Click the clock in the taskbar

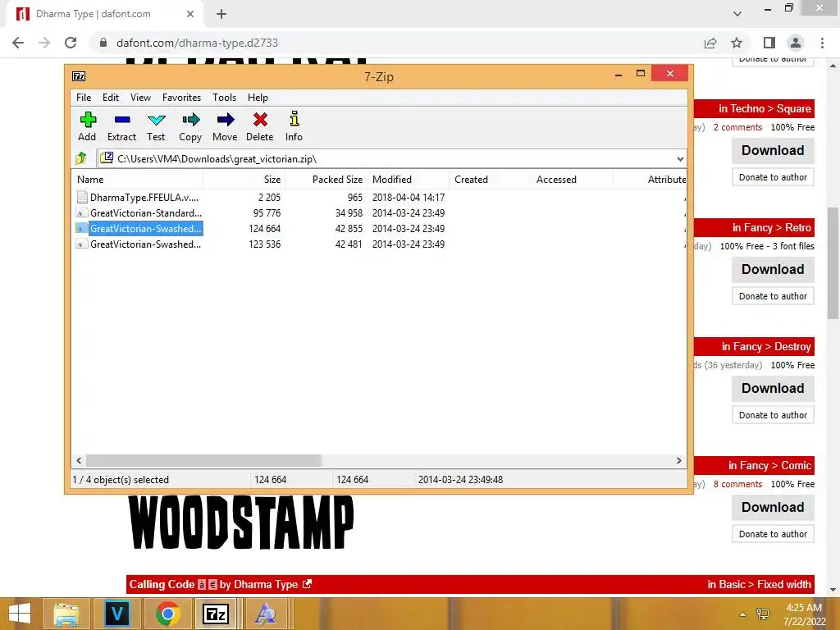click(804, 614)
